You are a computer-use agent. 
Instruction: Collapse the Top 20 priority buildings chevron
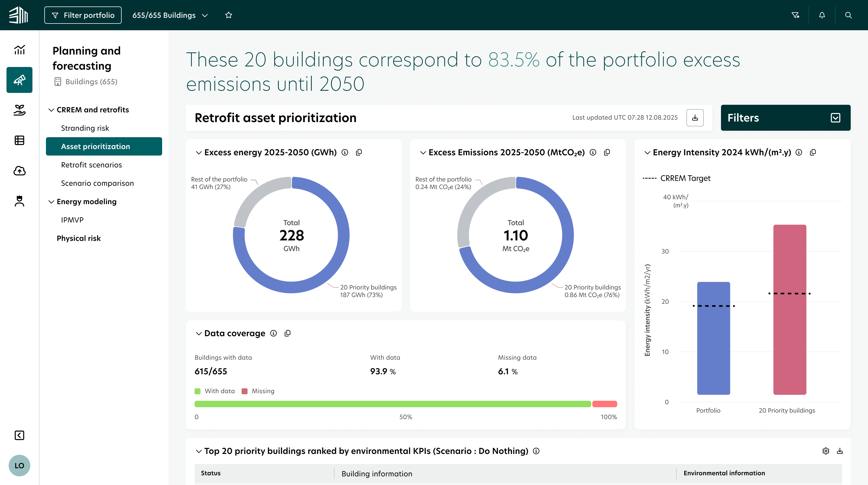pos(199,451)
